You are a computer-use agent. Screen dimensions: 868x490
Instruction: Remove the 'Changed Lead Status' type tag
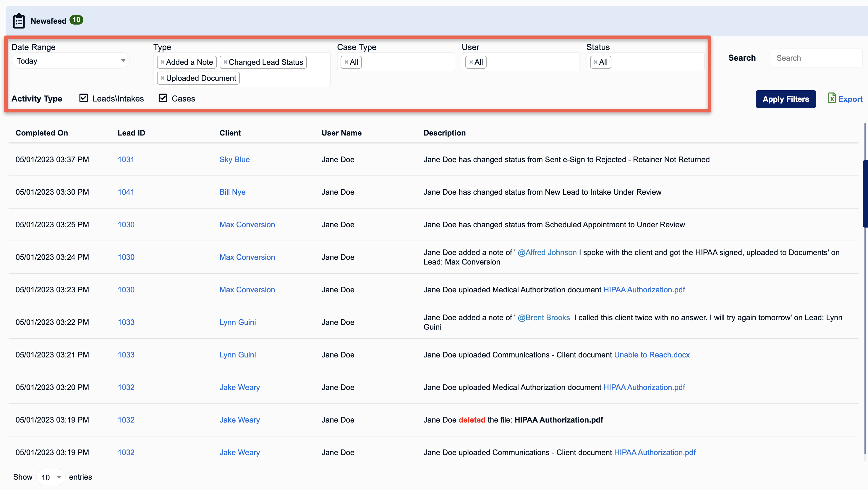pyautogui.click(x=225, y=62)
